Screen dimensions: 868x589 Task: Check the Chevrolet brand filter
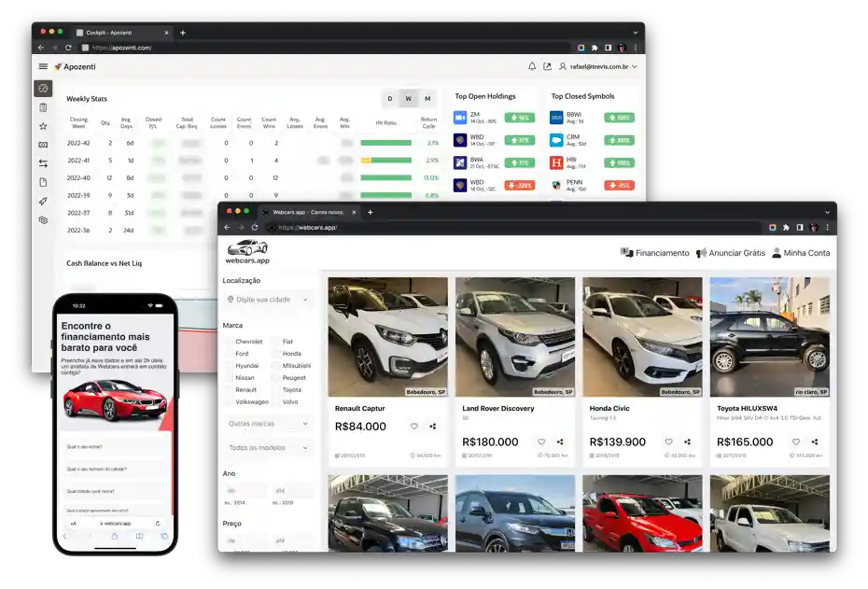pyautogui.click(x=230, y=342)
